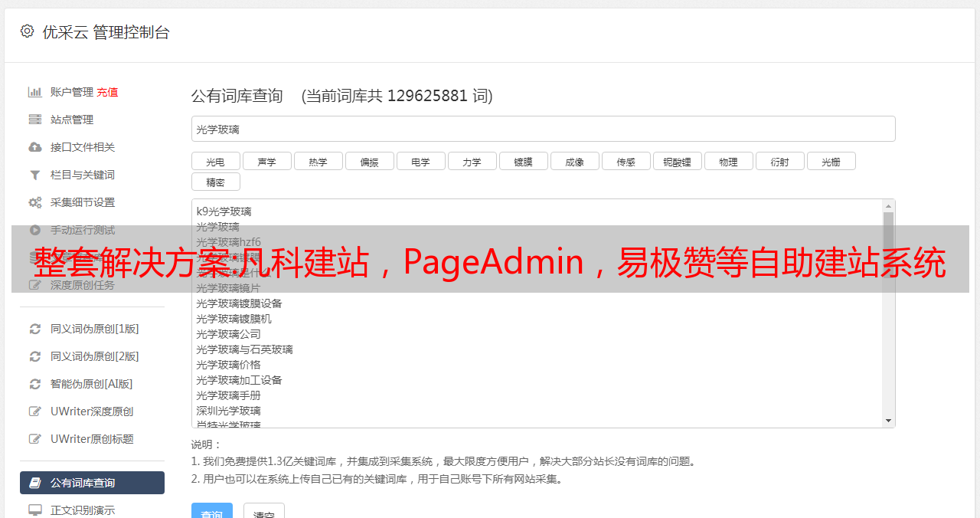Click the server icon next to 站点管理
The image size is (980, 518).
tap(35, 120)
